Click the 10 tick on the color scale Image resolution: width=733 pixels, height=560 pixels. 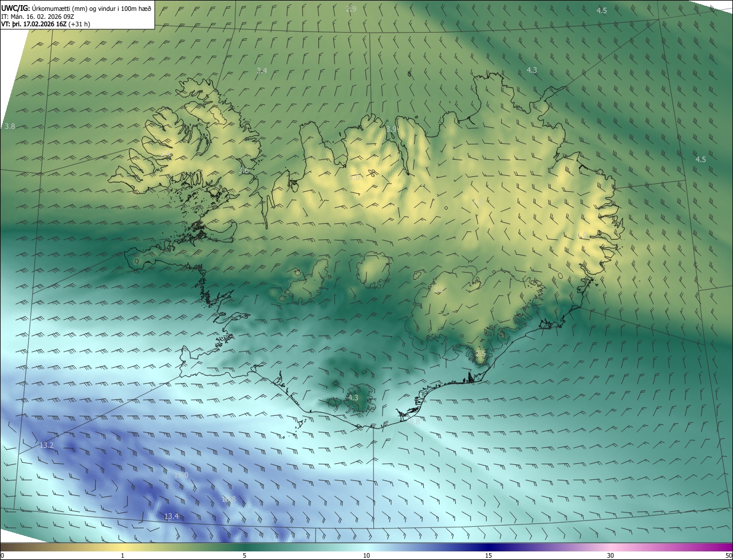pos(366,555)
